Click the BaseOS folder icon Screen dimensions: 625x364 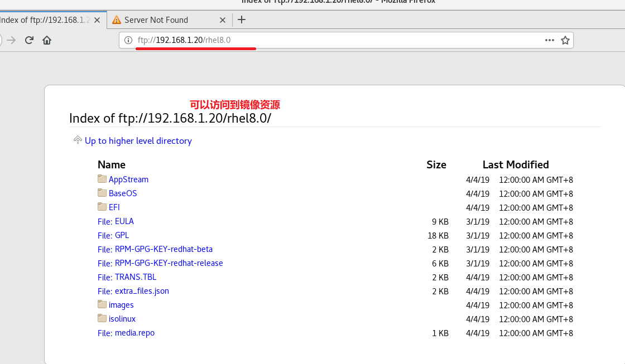coord(102,193)
